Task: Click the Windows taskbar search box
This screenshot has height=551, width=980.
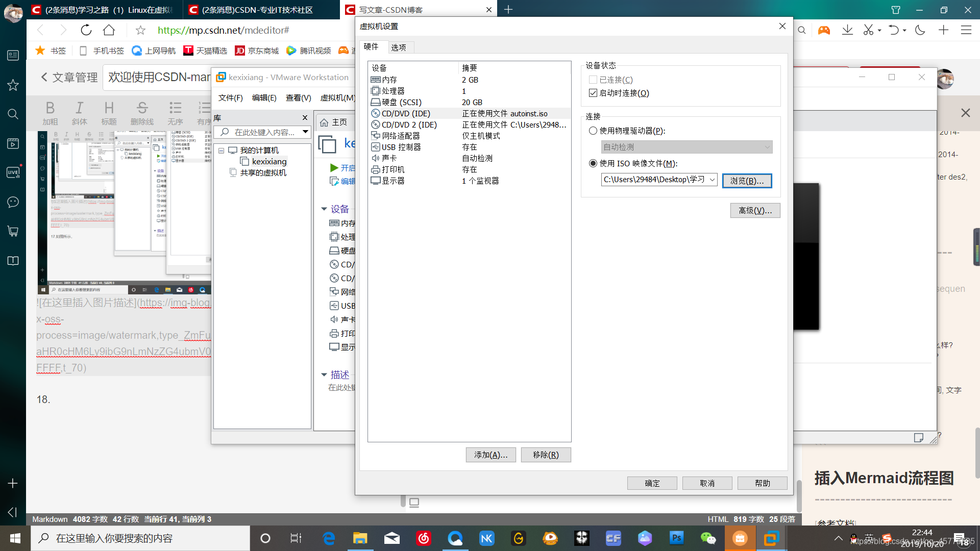Action: 140,538
